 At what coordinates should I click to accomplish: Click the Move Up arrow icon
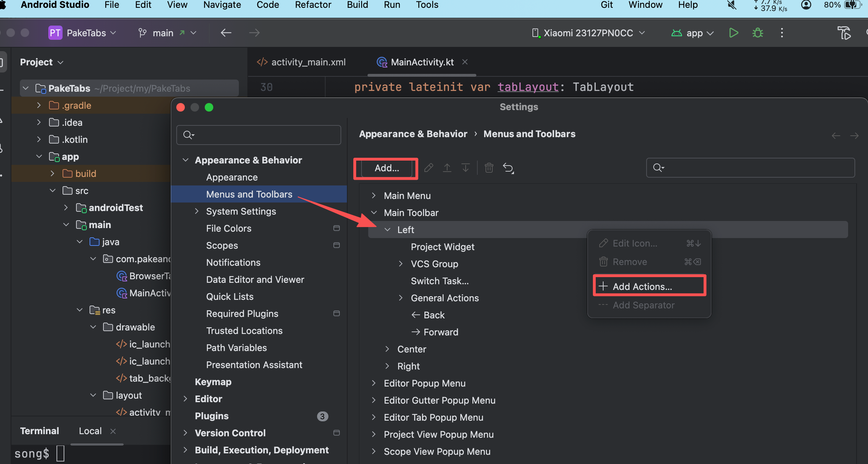pyautogui.click(x=447, y=168)
